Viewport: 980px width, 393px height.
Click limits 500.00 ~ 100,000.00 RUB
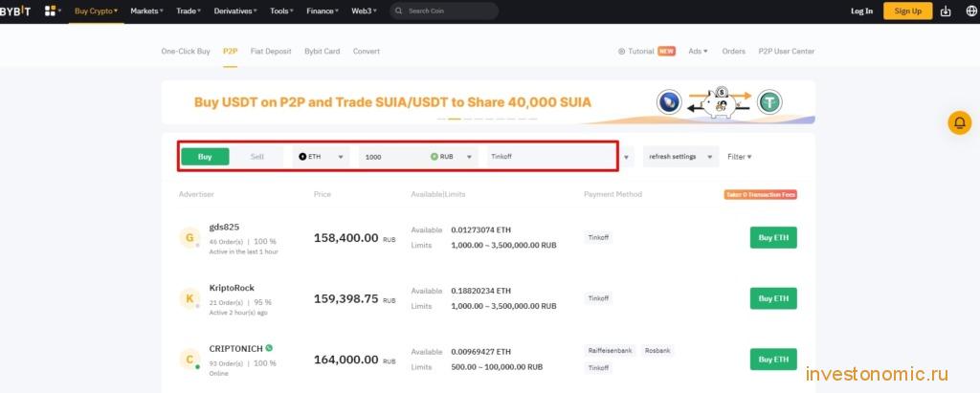point(497,367)
